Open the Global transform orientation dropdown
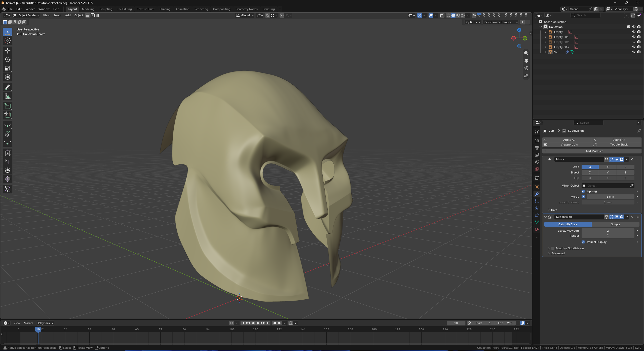This screenshot has height=351, width=644. 245,15
